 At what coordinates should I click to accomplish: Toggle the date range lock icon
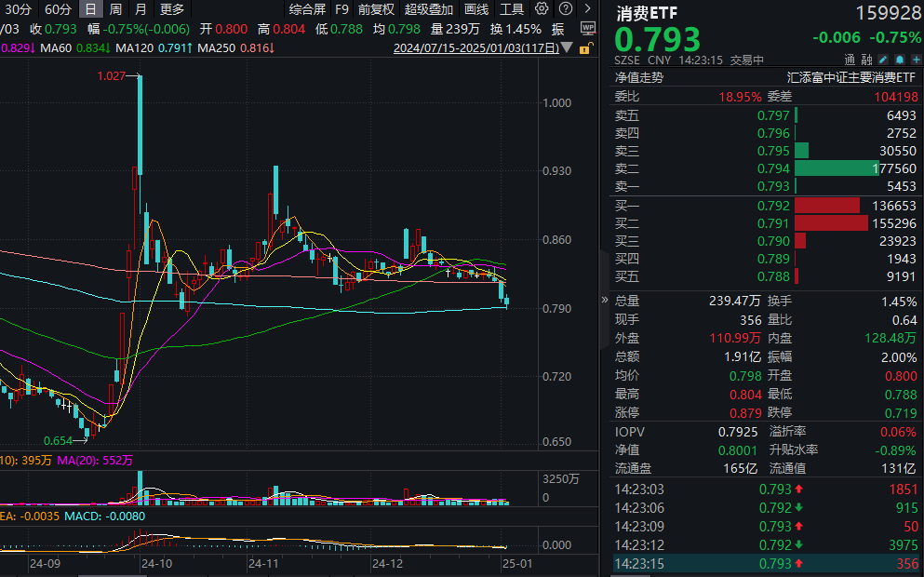click(587, 47)
